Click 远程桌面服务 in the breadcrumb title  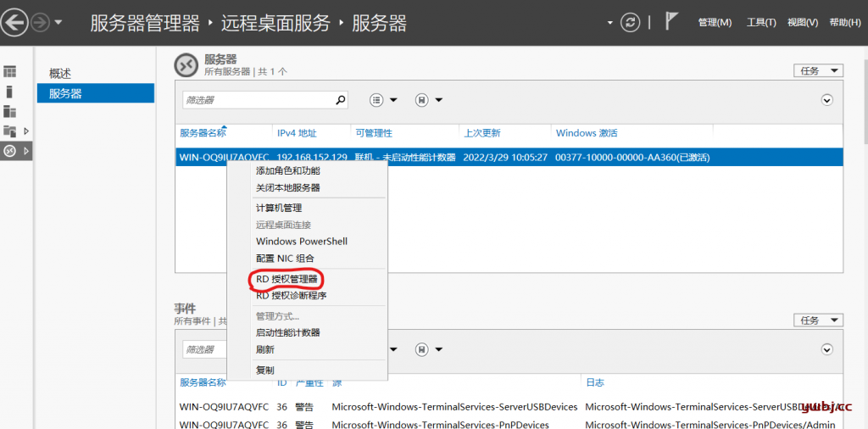(x=275, y=23)
